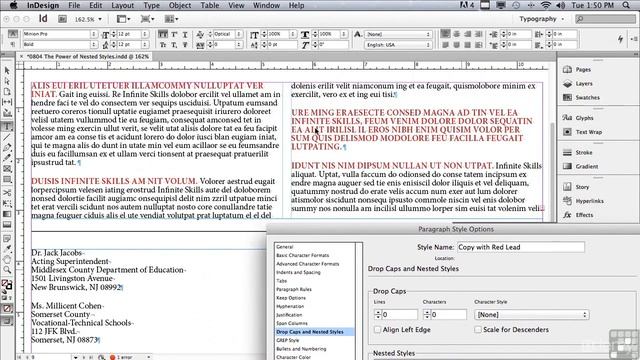Select the Gap tool
Image resolution: width=640 pixels, height=360 pixels.
tap(7, 102)
